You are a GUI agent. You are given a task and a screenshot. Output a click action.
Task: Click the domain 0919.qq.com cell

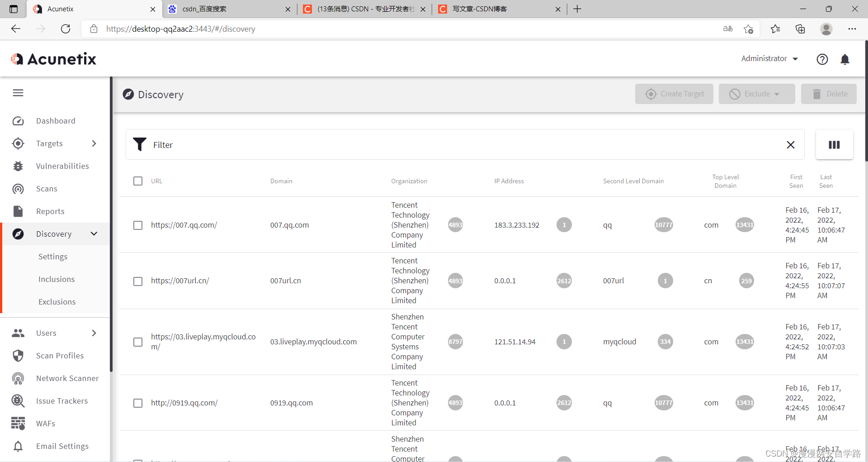tap(292, 403)
